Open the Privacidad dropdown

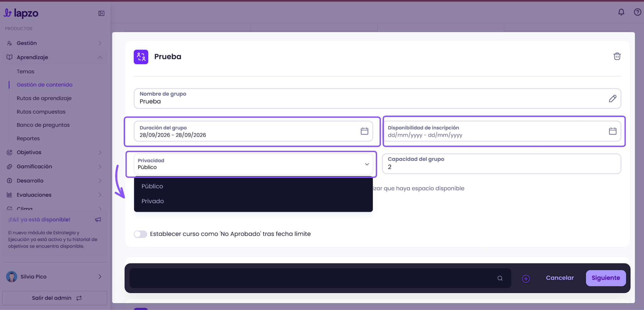tap(253, 164)
